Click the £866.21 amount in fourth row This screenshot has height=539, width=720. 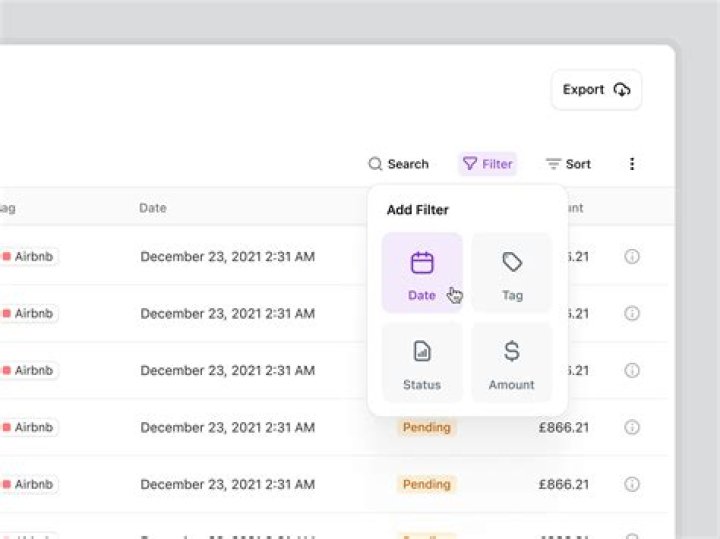click(563, 427)
